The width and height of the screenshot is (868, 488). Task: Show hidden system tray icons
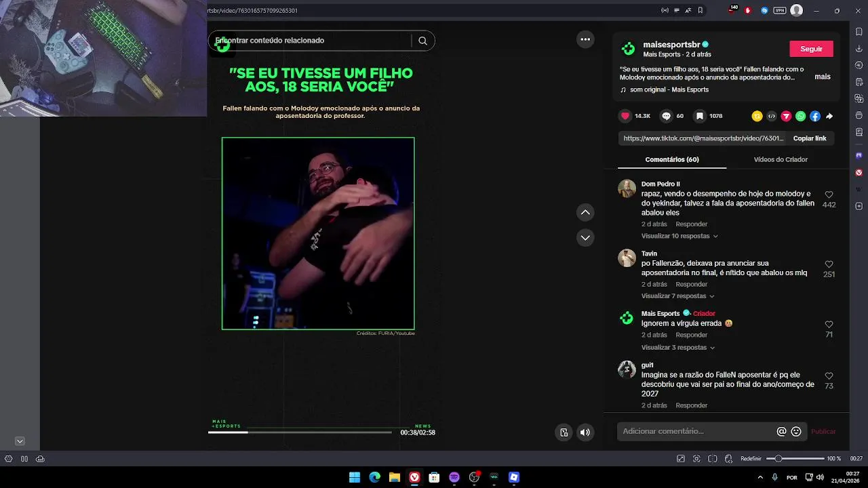coord(759,477)
